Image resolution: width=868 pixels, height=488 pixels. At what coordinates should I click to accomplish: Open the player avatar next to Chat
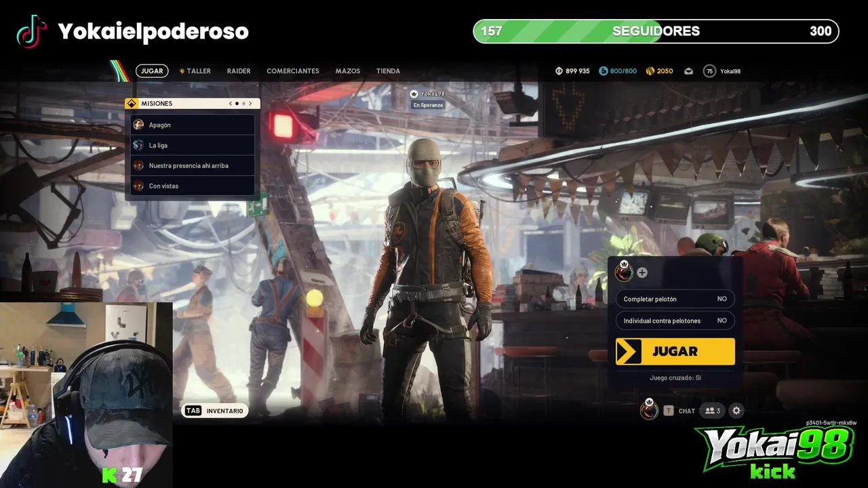(x=649, y=409)
